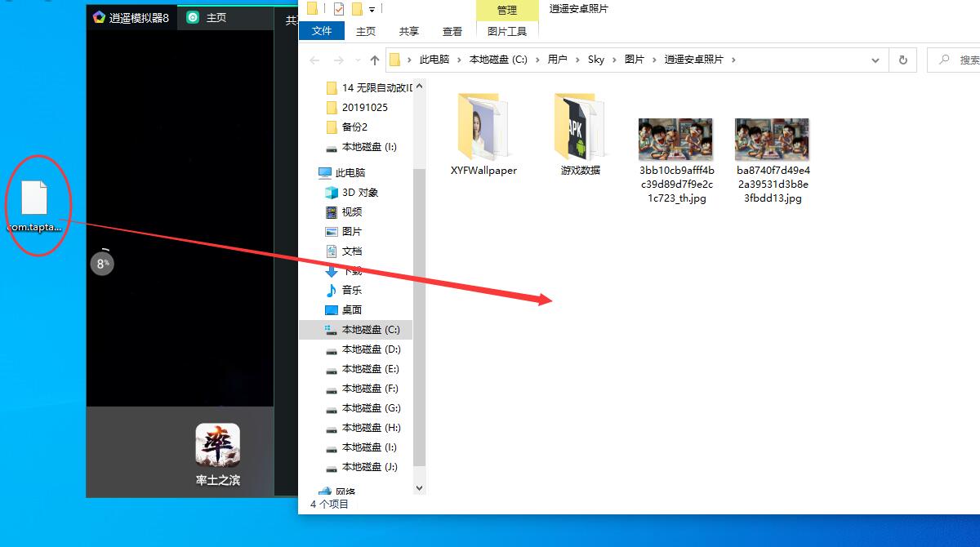Click the navigation pane scroll down arrow
Image resolution: width=980 pixels, height=547 pixels.
coord(420,487)
